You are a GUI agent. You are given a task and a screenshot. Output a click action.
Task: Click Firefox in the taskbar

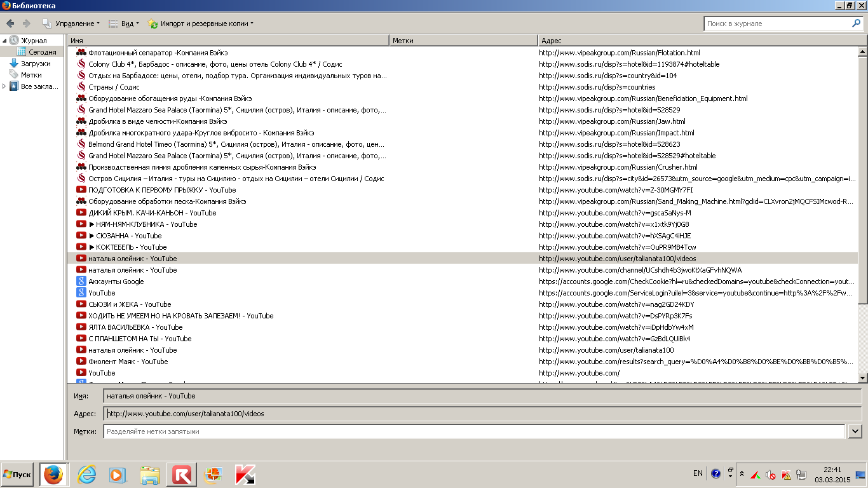pos(54,475)
